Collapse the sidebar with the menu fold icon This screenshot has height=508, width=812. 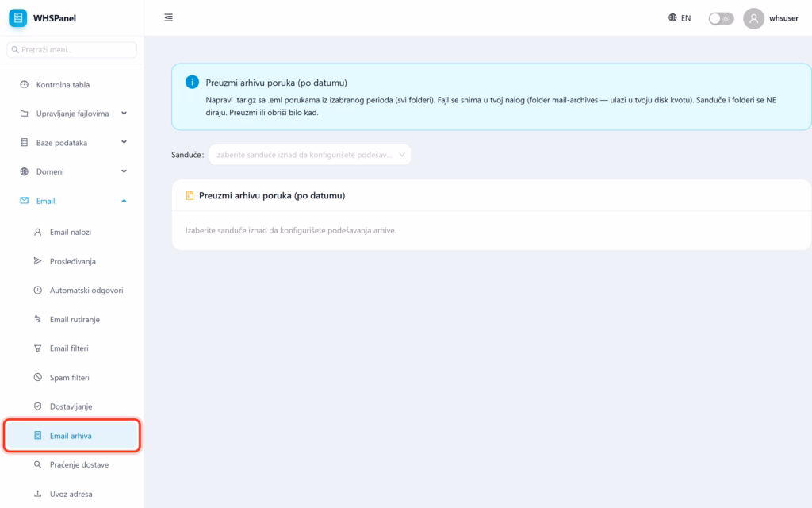168,17
